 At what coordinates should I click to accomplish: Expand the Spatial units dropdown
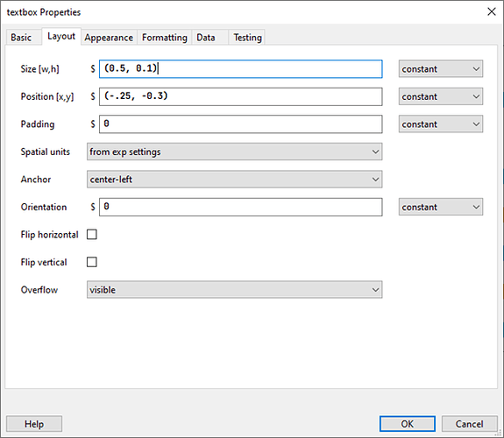click(234, 152)
